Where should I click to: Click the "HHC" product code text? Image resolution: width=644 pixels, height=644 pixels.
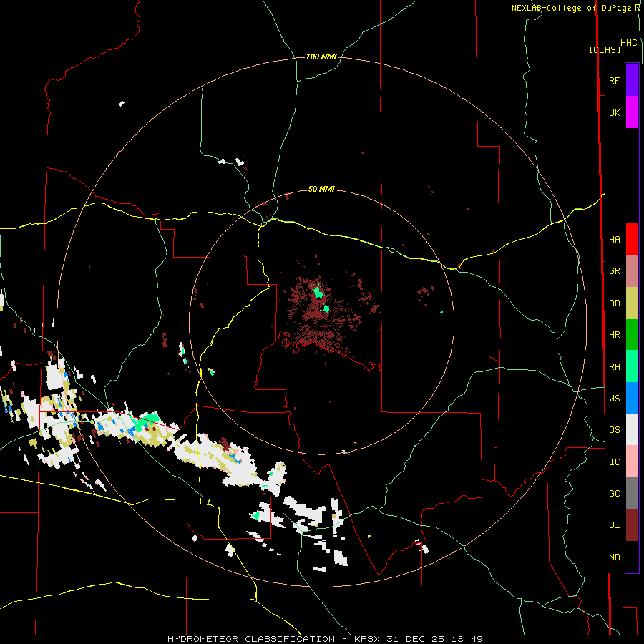coord(628,43)
